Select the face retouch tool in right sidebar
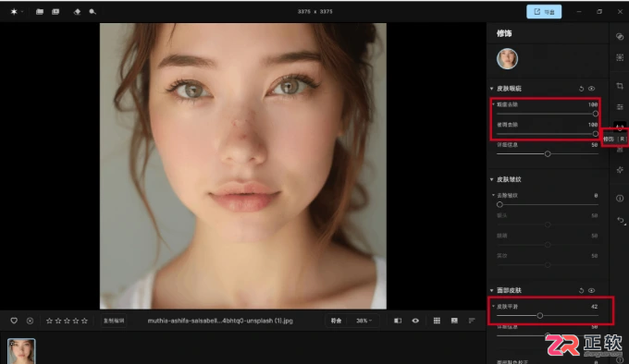 (x=620, y=127)
